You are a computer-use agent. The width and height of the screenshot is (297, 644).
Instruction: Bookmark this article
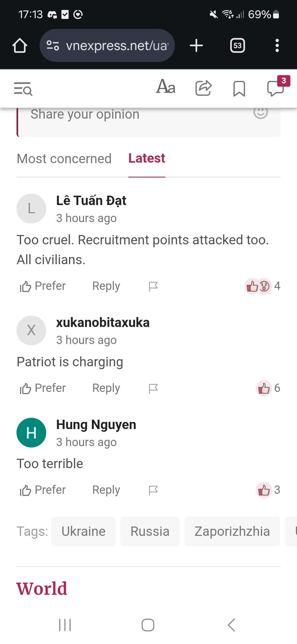239,88
